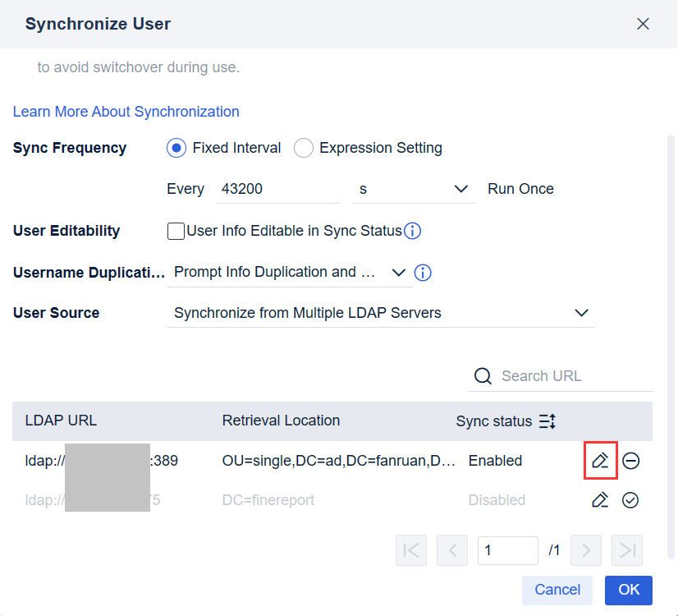Trigger synchronization with Run Once
The image size is (678, 616).
(520, 188)
